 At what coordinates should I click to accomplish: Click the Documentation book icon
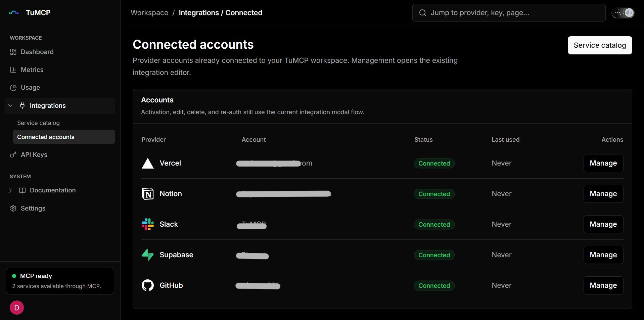click(22, 190)
